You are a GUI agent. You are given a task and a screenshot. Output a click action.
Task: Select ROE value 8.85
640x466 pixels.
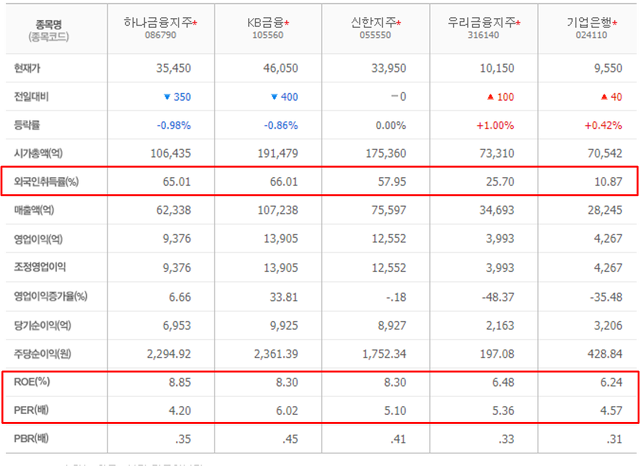(x=180, y=382)
